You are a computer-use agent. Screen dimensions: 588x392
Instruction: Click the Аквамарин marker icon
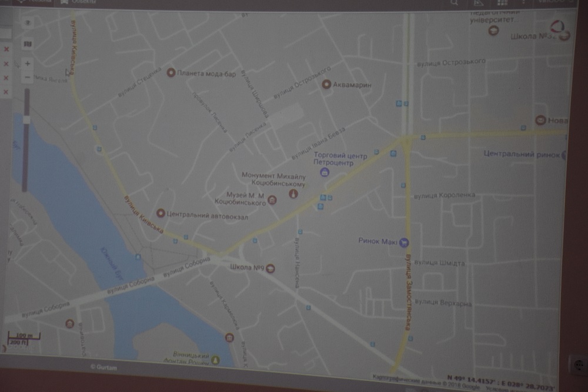[326, 84]
